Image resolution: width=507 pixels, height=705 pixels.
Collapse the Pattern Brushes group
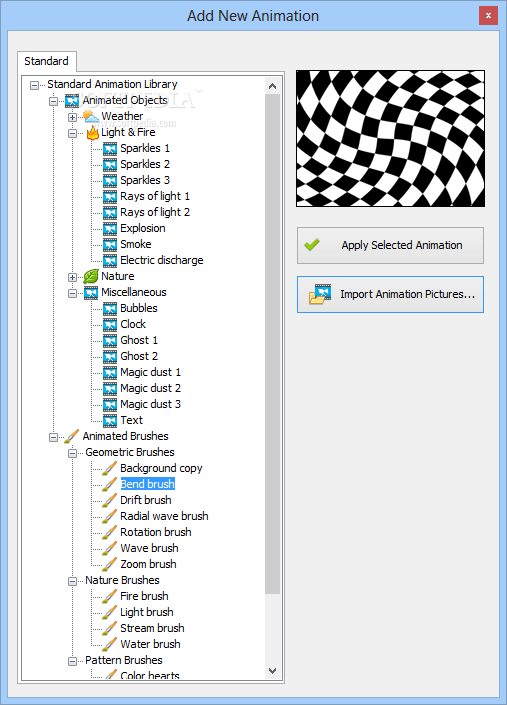point(72,661)
